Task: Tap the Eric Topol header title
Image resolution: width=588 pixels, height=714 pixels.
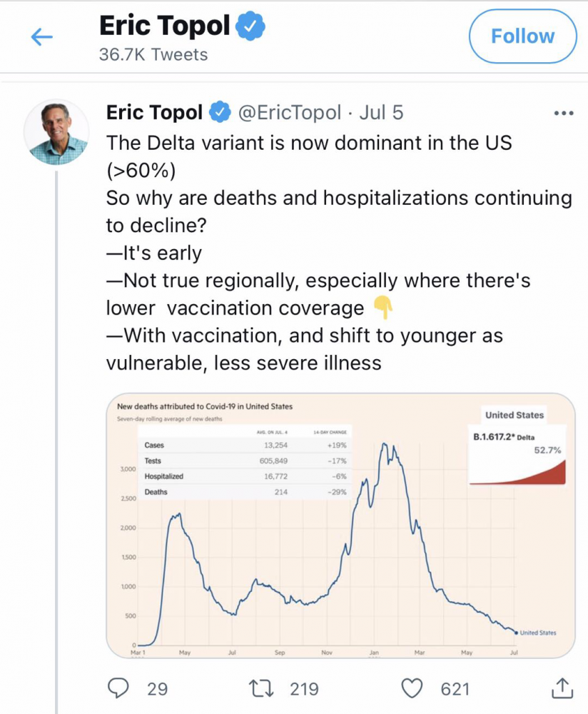Action: (x=165, y=26)
